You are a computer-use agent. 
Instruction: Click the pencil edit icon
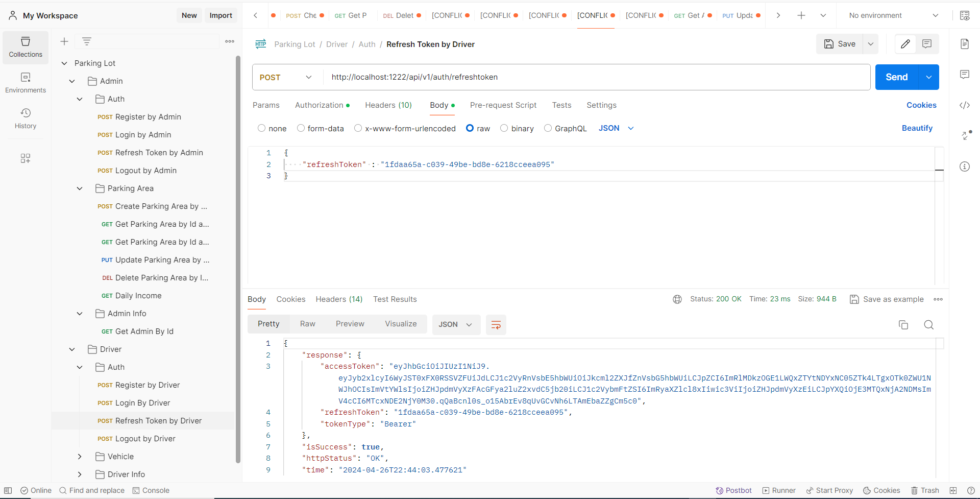point(905,44)
